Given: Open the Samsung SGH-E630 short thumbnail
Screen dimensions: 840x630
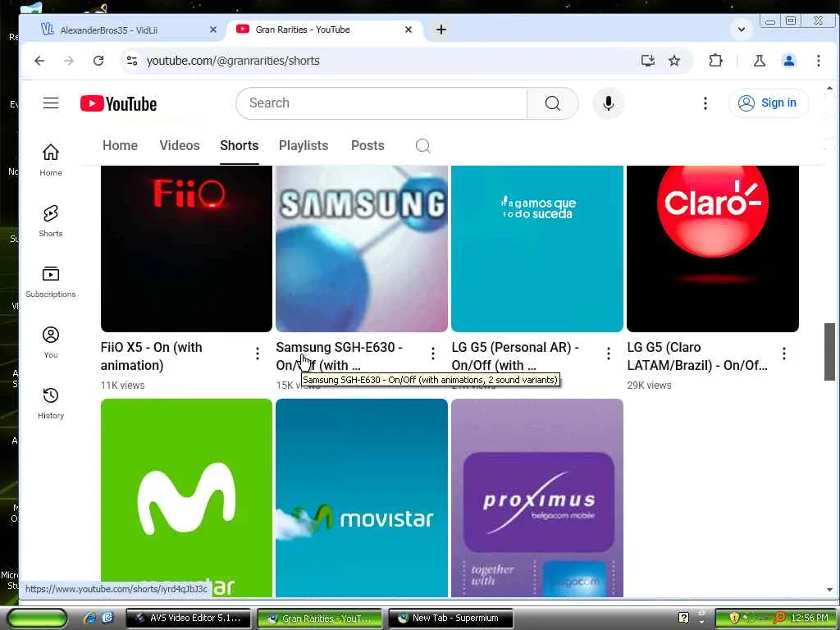Looking at the screenshot, I should click(362, 249).
